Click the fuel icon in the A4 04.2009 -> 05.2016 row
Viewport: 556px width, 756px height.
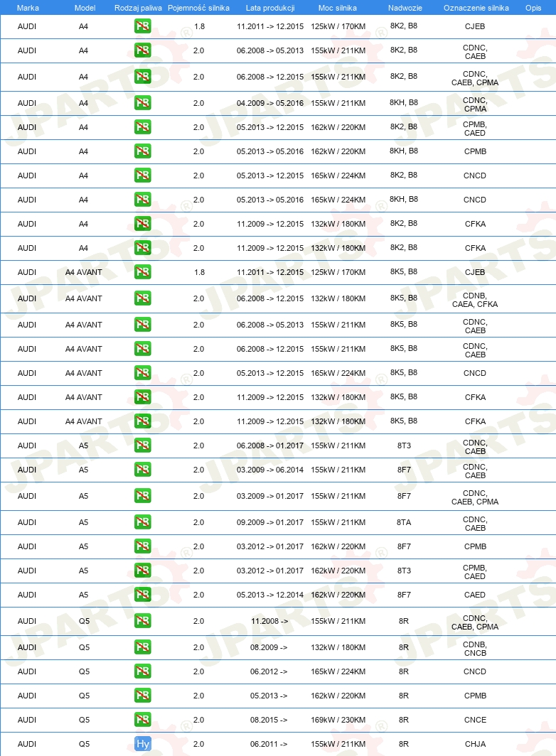pos(142,103)
